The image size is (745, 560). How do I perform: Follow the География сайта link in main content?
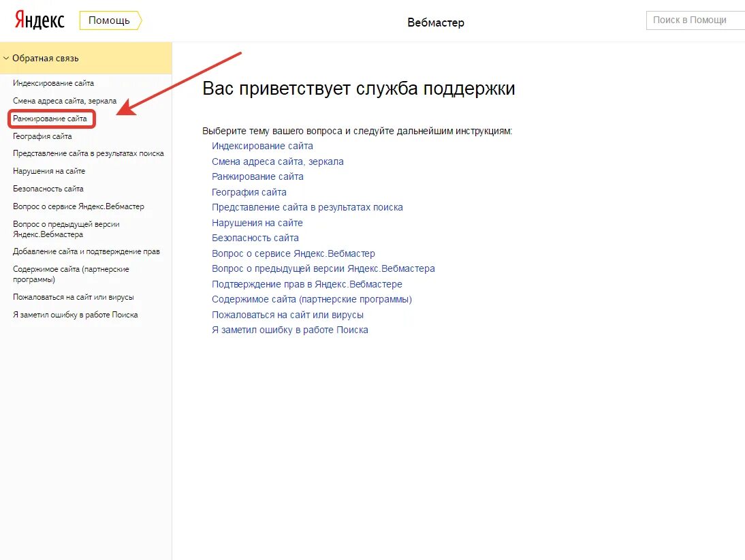click(249, 192)
